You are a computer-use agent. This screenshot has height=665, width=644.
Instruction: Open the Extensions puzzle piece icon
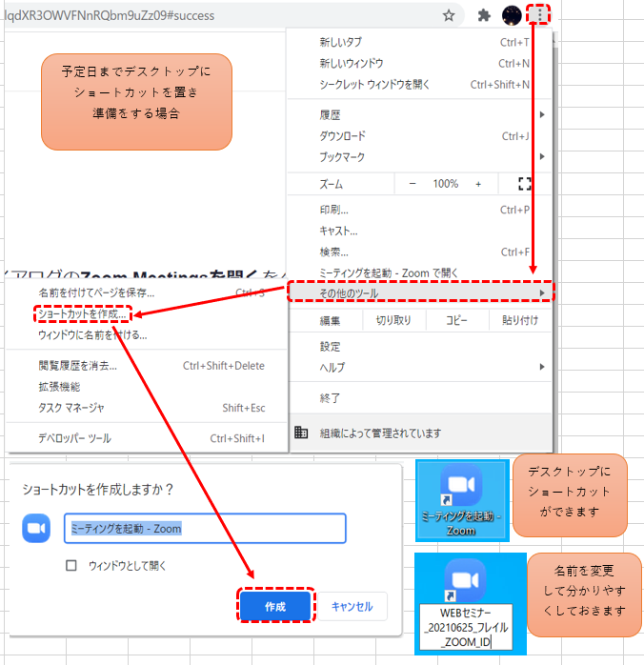click(484, 15)
